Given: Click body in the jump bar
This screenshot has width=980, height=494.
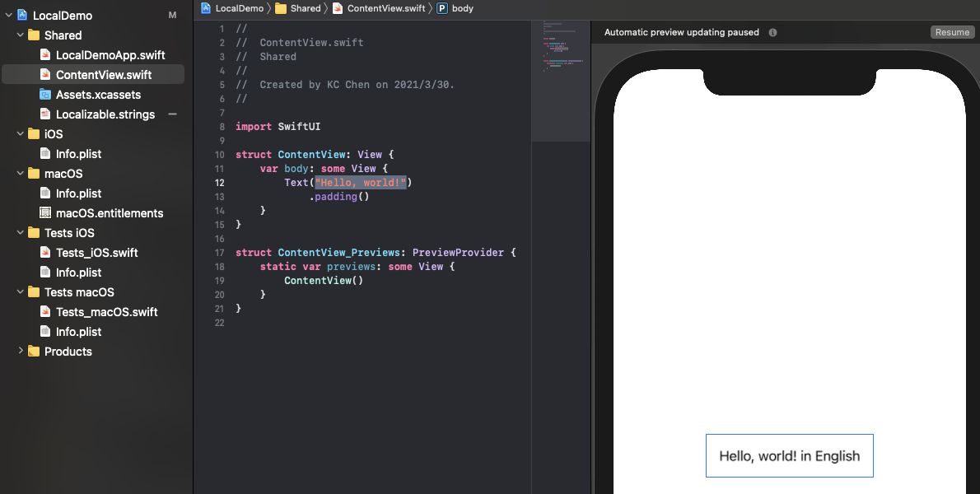Looking at the screenshot, I should [463, 8].
